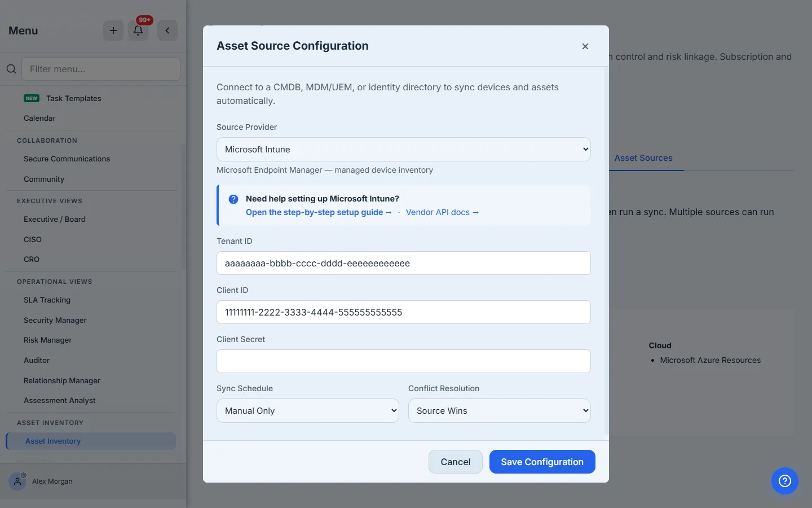Click into the Client ID field
This screenshot has width=812, height=508.
404,312
